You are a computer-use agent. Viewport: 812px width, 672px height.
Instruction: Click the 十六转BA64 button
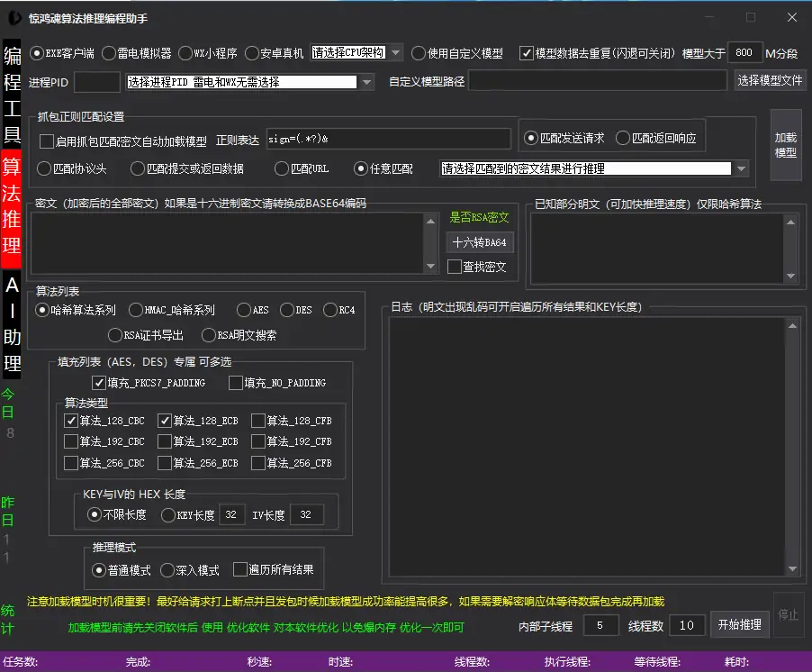coord(479,242)
